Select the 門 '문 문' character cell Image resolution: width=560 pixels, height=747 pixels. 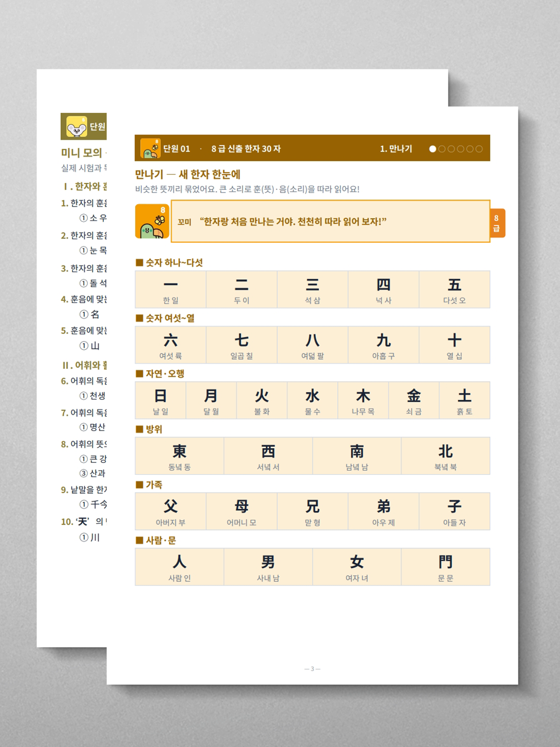446,567
